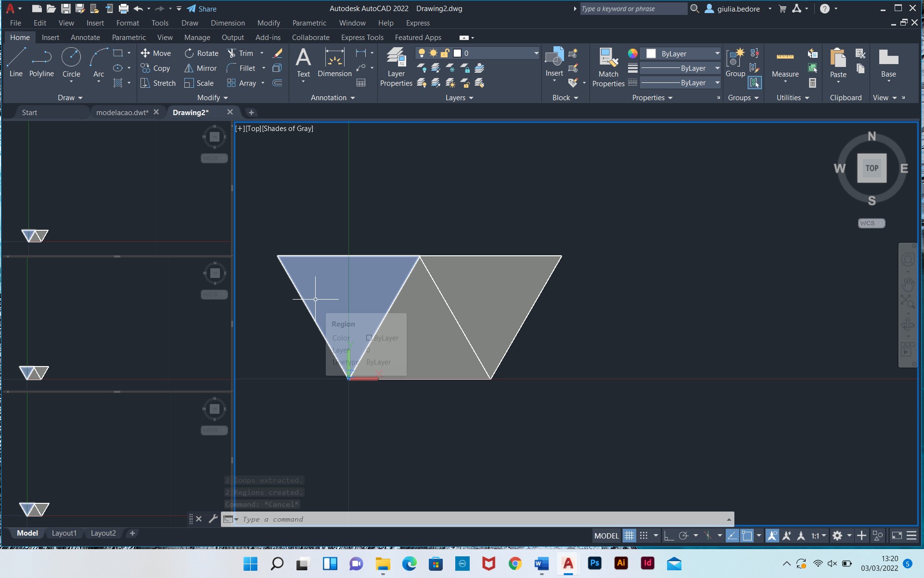This screenshot has height=578, width=924.
Task: Toggle grid display in status bar
Action: tap(629, 536)
